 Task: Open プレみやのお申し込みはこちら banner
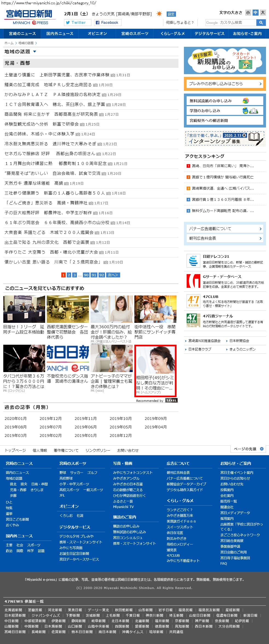click(225, 84)
